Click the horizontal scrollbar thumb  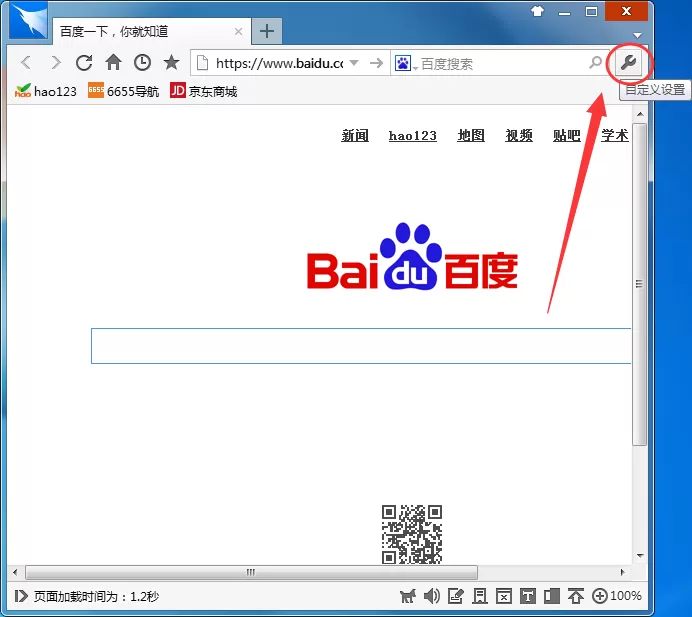click(x=251, y=572)
